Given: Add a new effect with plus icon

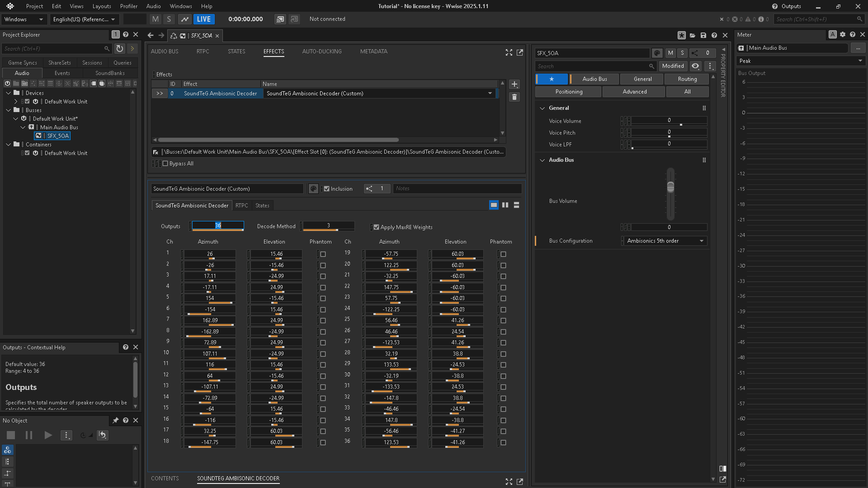Looking at the screenshot, I should tap(514, 84).
